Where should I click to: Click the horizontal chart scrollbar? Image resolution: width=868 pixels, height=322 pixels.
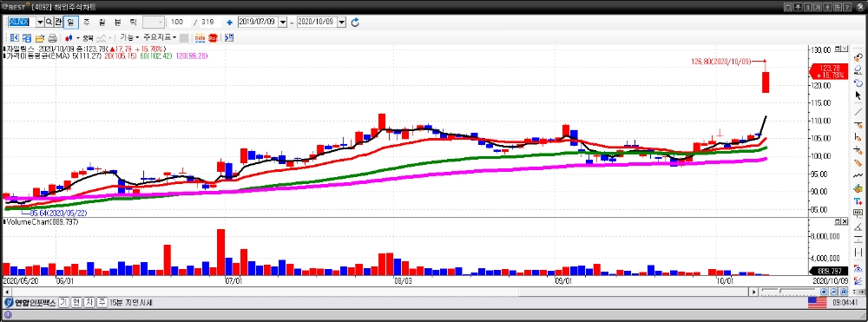380,292
